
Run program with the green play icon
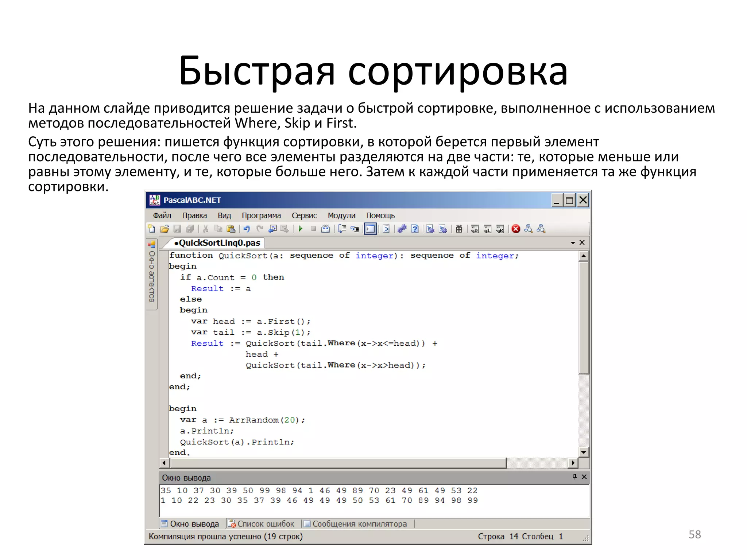301,229
